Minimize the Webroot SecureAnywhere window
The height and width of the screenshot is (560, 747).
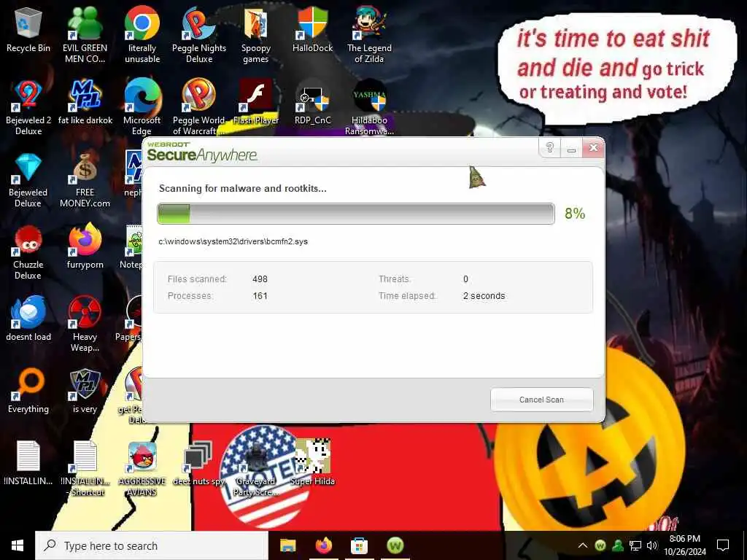point(572,147)
